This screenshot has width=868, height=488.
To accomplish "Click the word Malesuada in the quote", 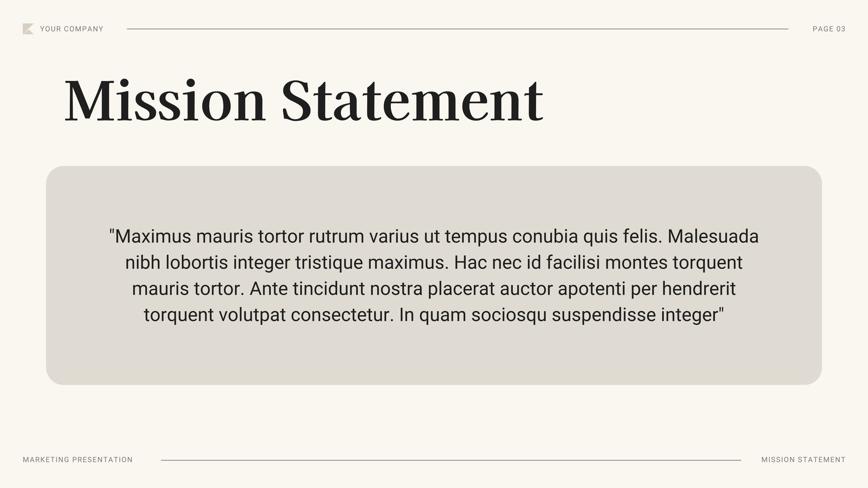I will [713, 236].
